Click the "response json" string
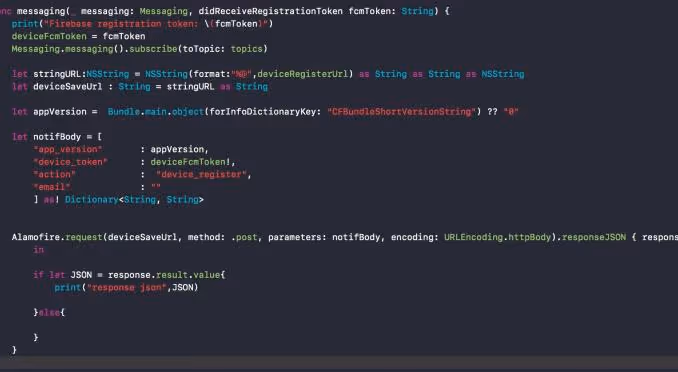 [126, 287]
